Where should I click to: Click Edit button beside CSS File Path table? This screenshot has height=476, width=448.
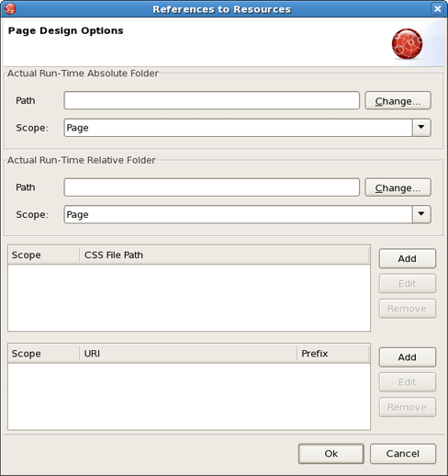coord(408,284)
